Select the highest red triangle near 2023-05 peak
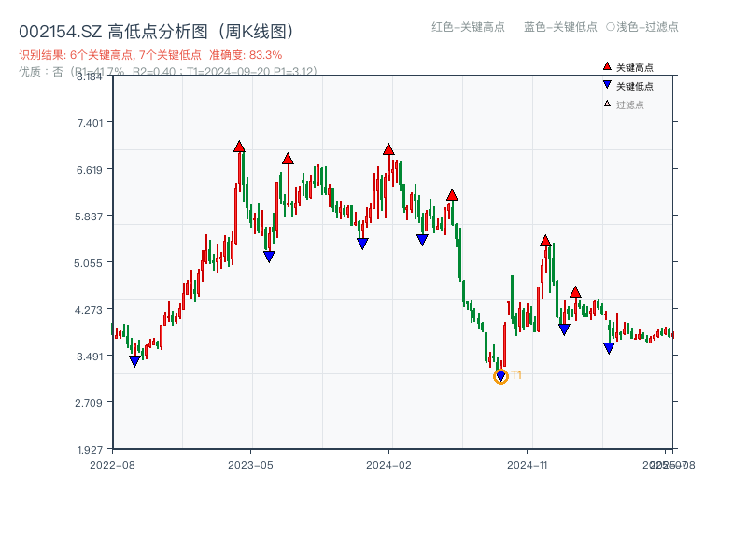 (x=240, y=146)
